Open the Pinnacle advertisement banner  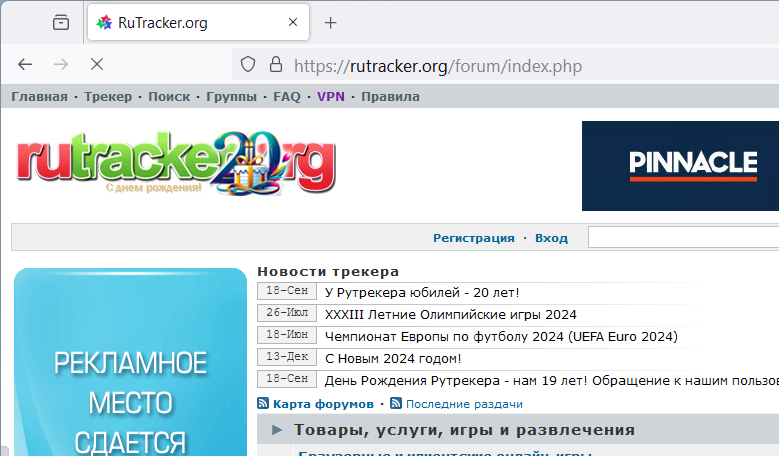click(680, 166)
